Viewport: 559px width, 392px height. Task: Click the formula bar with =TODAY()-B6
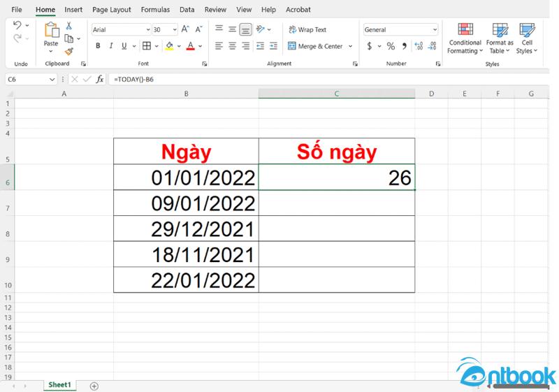click(328, 79)
